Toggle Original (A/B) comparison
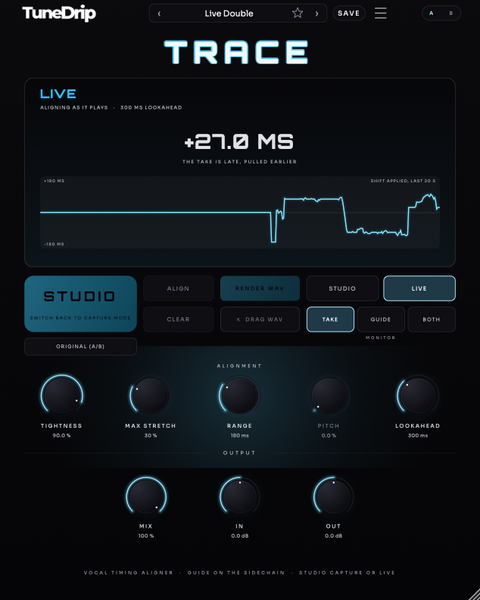Screen dimensions: 480x600 pyautogui.click(x=80, y=346)
